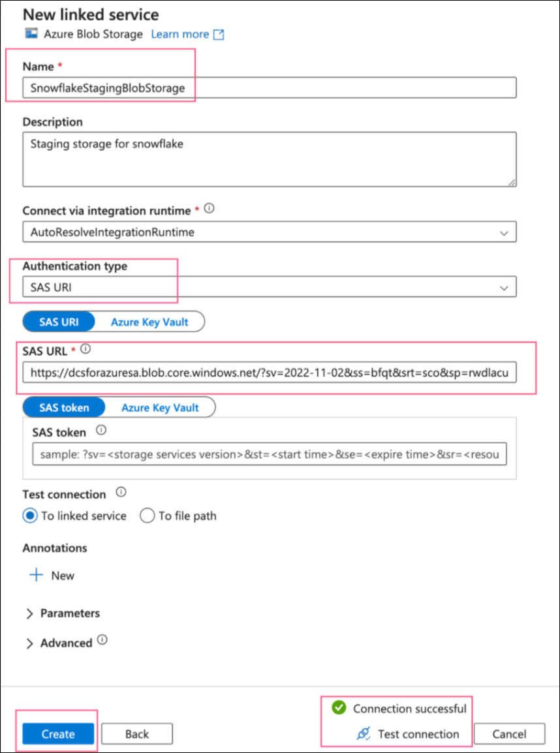
Task: Click the Test connection info icon
Action: click(120, 493)
